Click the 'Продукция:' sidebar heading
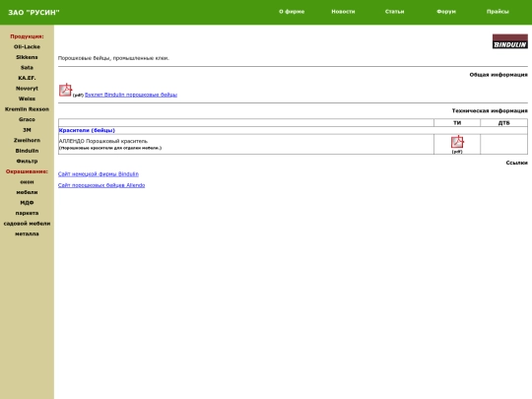Viewport: 532px width, 399px height. [27, 36]
